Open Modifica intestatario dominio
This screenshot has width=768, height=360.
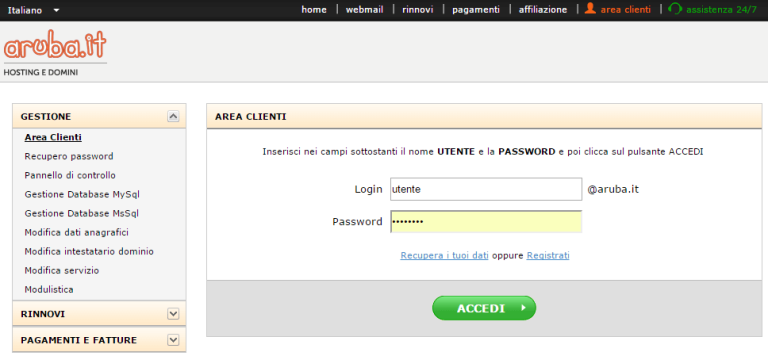click(x=89, y=251)
